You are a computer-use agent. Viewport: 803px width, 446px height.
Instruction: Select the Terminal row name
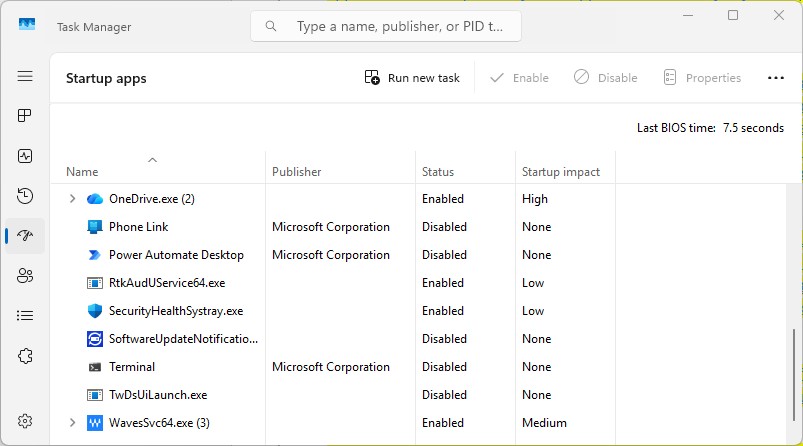pyautogui.click(x=132, y=367)
